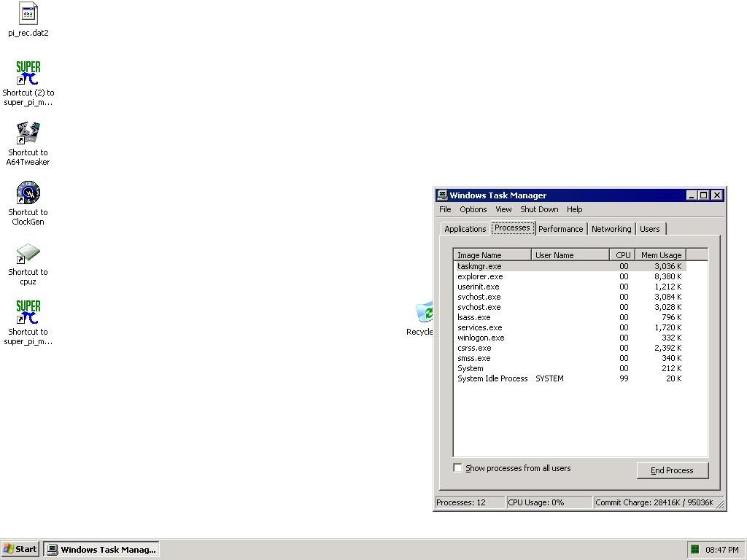
Task: Click Windows Task Manager taskbar button
Action: click(x=101, y=549)
